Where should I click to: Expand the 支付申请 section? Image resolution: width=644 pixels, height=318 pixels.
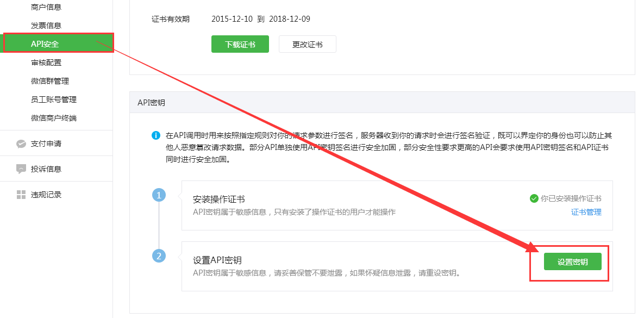click(46, 144)
